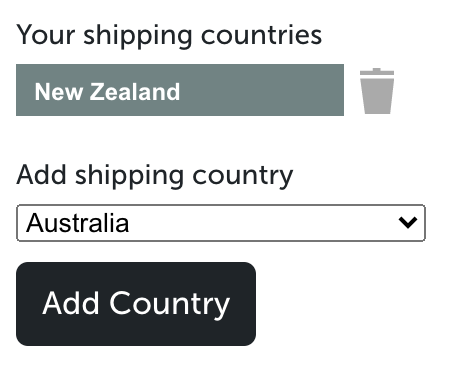
Task: Delete New Zealand using the trash icon
Action: coord(377,91)
